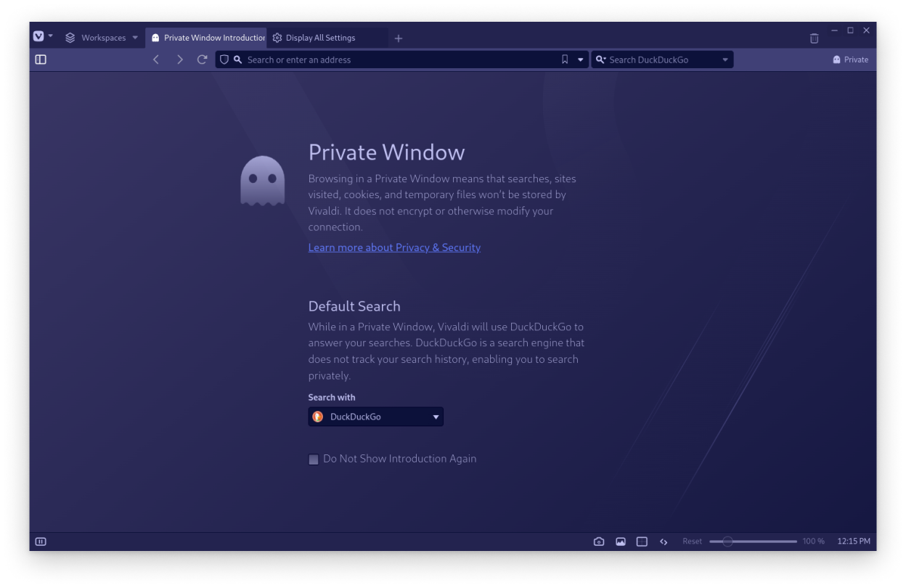Open Page Actions code icon
Image resolution: width=906 pixels, height=588 pixels.
(x=664, y=542)
